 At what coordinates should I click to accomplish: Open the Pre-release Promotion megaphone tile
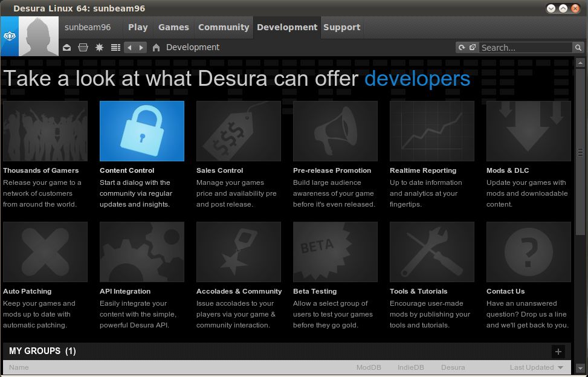pyautogui.click(x=335, y=131)
